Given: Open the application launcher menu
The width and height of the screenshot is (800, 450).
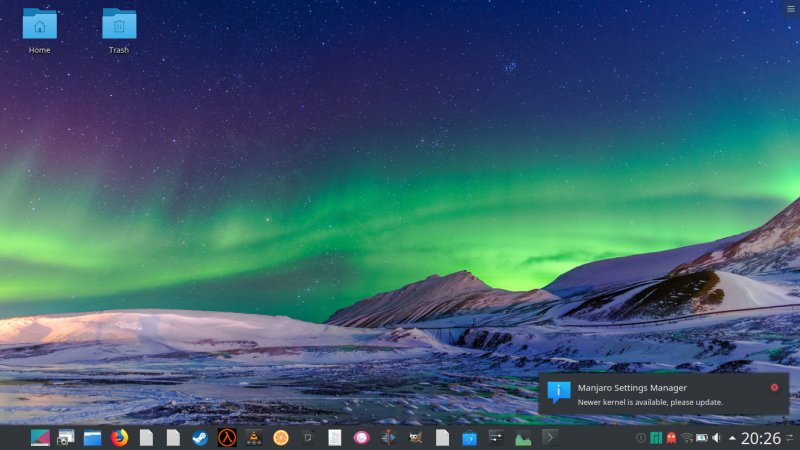Looking at the screenshot, I should point(40,438).
